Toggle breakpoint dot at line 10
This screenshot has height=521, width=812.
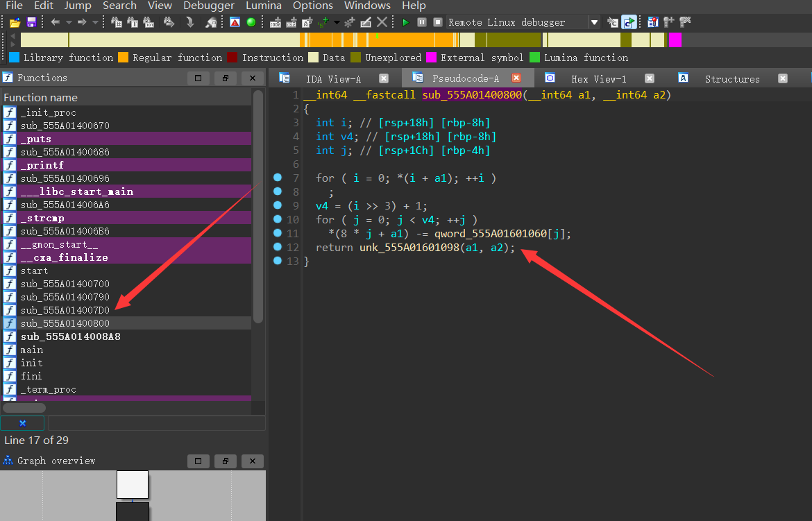(x=278, y=219)
